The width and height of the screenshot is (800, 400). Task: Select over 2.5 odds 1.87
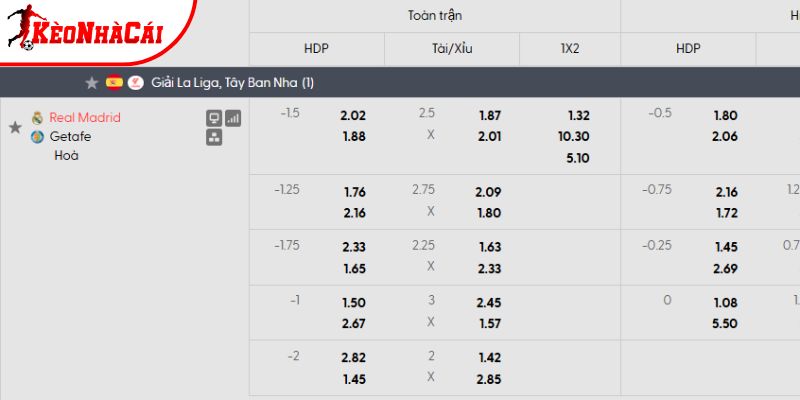pos(489,115)
